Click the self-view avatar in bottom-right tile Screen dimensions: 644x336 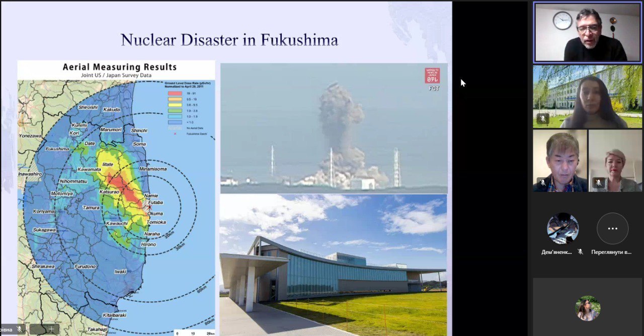pos(588,308)
